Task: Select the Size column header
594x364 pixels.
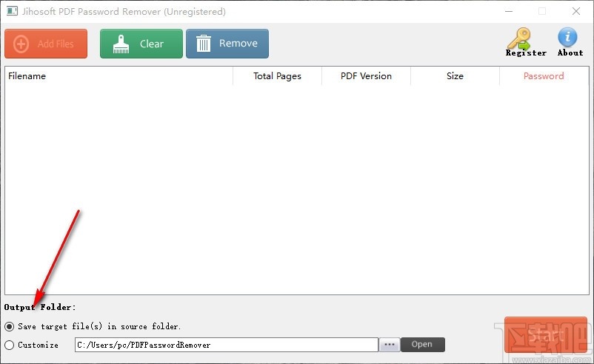Action: tap(455, 76)
